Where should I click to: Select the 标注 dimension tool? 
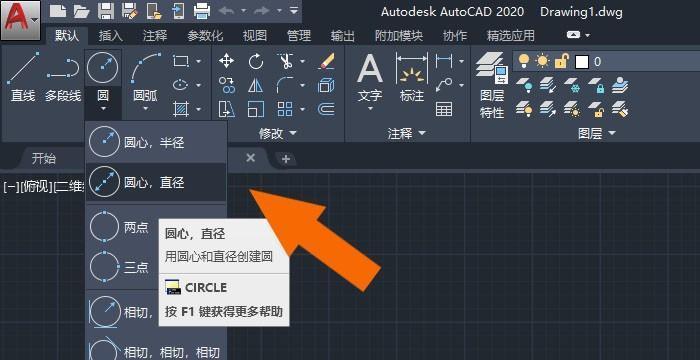[x=412, y=77]
